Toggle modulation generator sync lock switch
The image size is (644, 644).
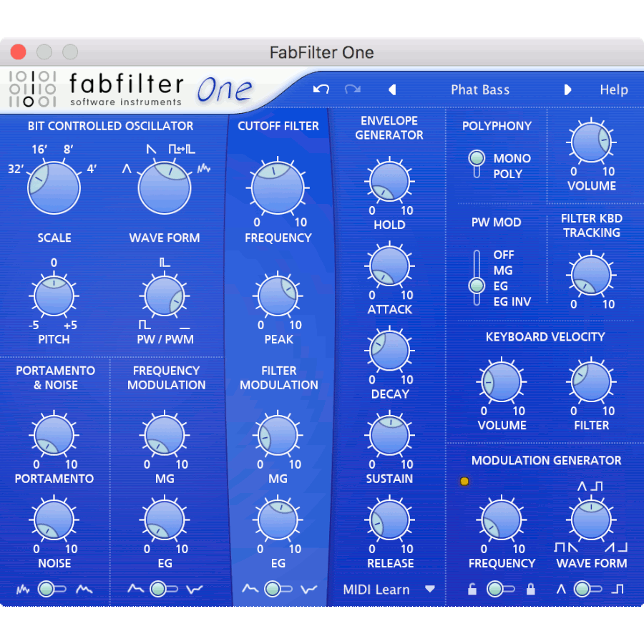pos(501,590)
